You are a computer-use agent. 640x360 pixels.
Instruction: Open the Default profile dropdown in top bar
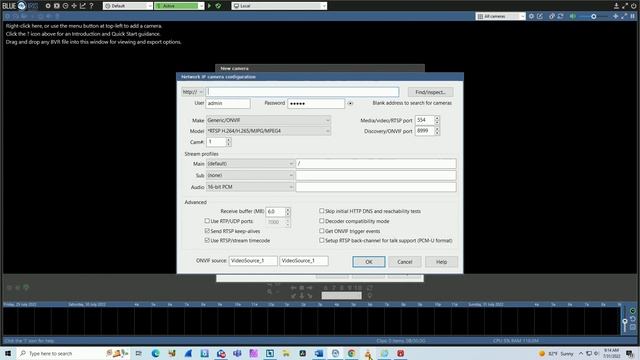[x=128, y=6]
